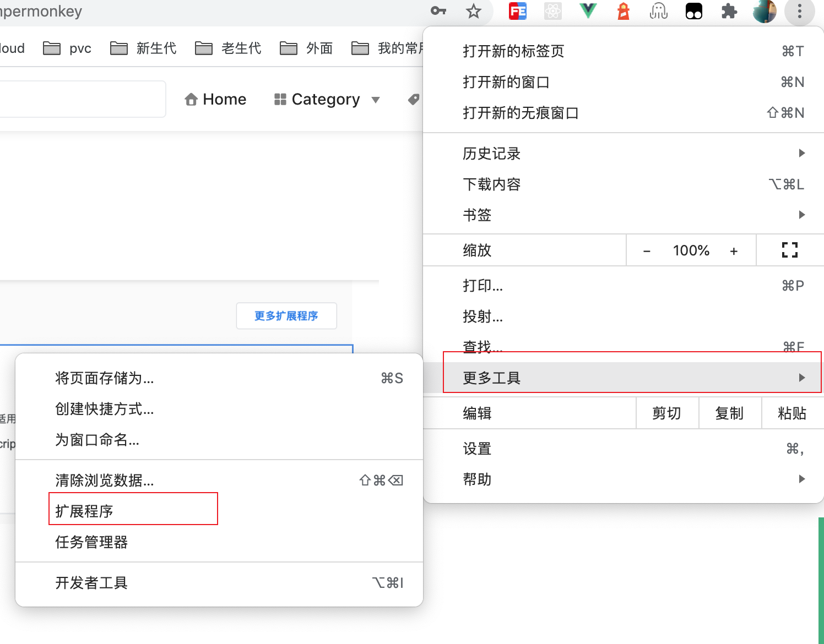Expand the 帮助 submenu
824x644 pixels.
624,479
